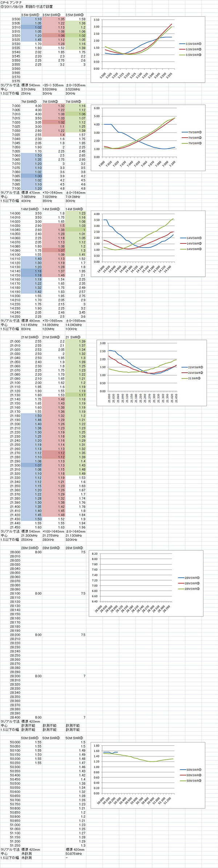Select the '25KHz' bandwidth cell
Image resolution: width=218 pixels, height=868 pixels.
click(x=26, y=93)
